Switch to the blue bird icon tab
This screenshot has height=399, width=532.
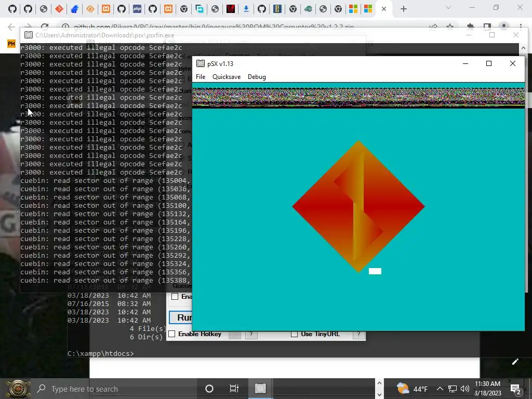pyautogui.click(x=75, y=9)
